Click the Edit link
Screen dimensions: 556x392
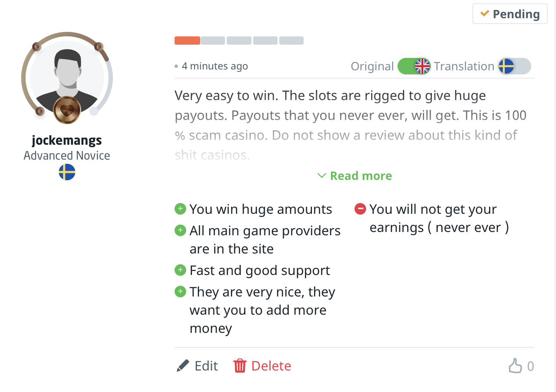[206, 366]
